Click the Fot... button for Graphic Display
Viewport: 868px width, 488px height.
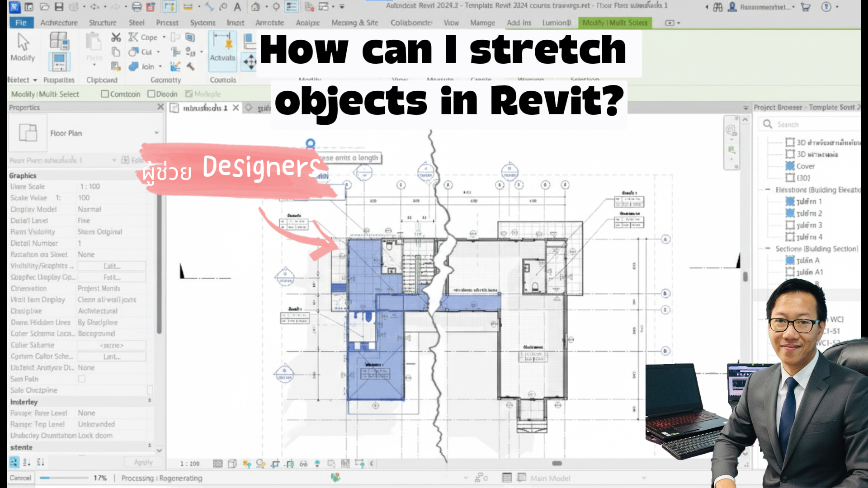click(x=112, y=277)
